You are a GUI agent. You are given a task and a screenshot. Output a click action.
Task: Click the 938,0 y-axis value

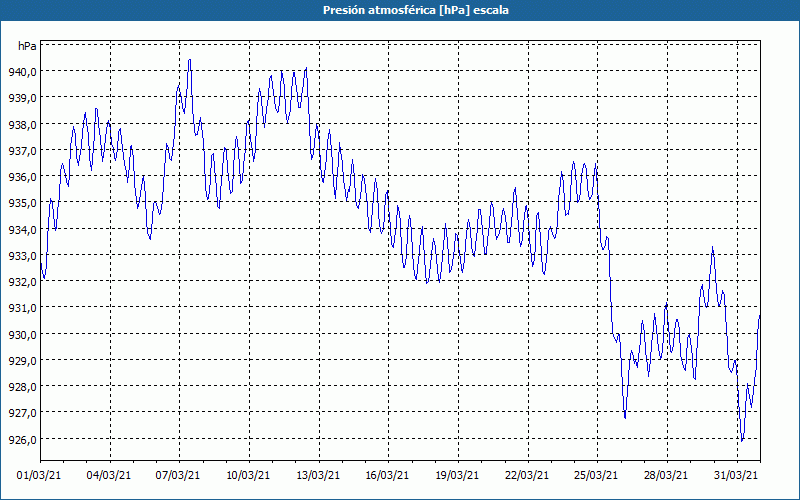pyautogui.click(x=22, y=124)
